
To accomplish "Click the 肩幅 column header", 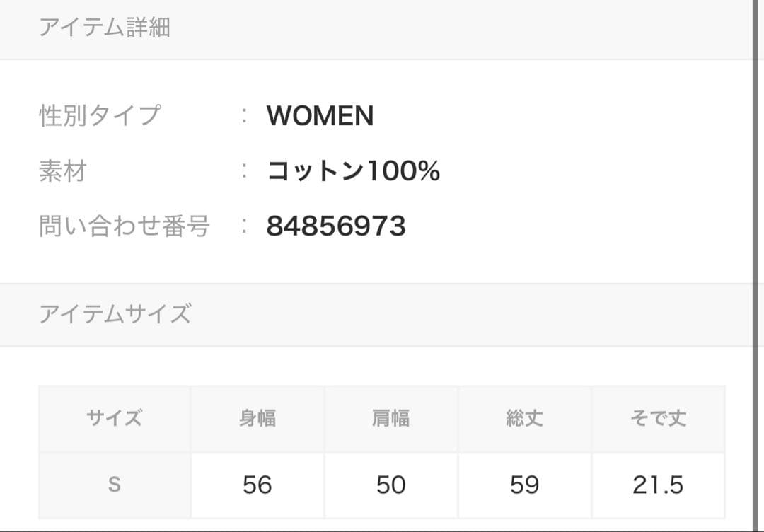I will [390, 418].
